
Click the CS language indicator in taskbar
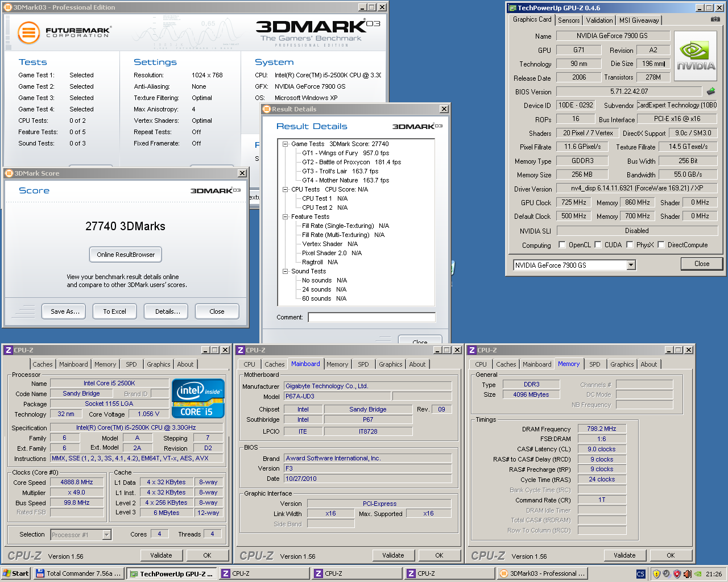(x=640, y=574)
